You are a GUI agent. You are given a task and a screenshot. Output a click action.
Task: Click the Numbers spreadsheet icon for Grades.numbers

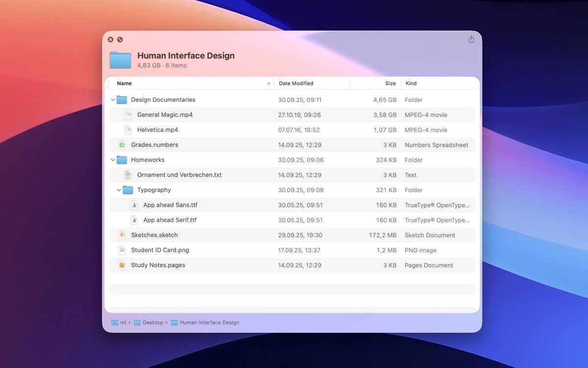point(121,145)
